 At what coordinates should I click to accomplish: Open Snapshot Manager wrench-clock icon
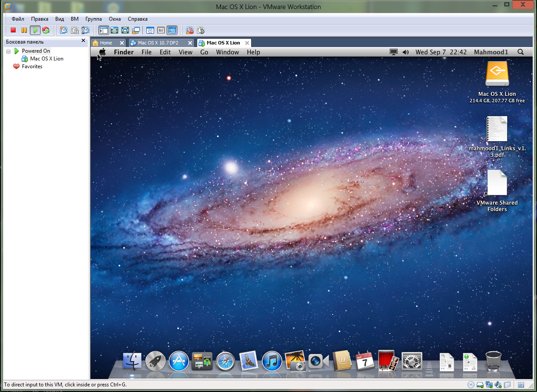[85, 30]
